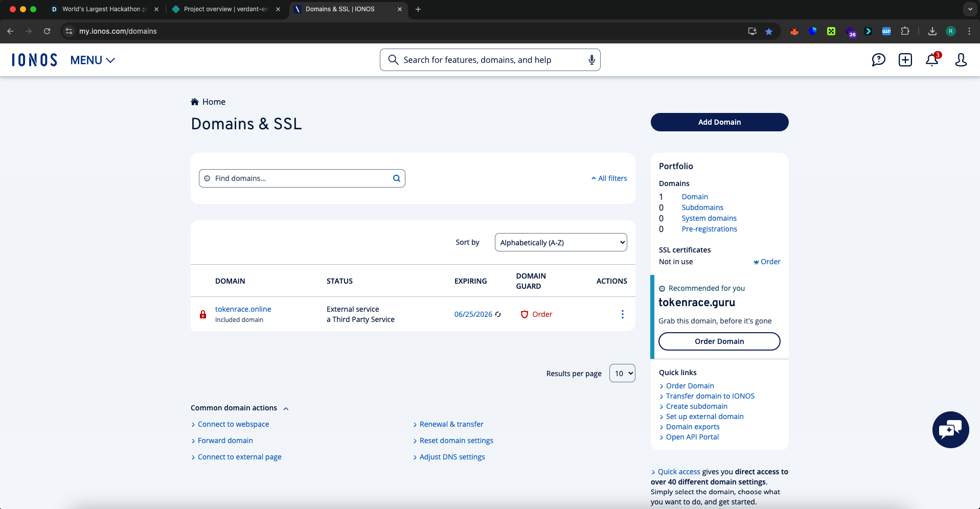This screenshot has height=509, width=980.
Task: Change Results per page dropdown
Action: [622, 373]
